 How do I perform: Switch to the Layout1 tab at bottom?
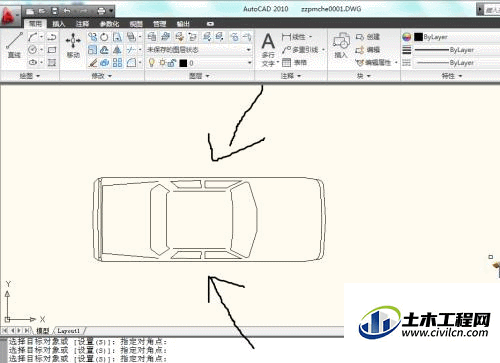pyautogui.click(x=68, y=331)
